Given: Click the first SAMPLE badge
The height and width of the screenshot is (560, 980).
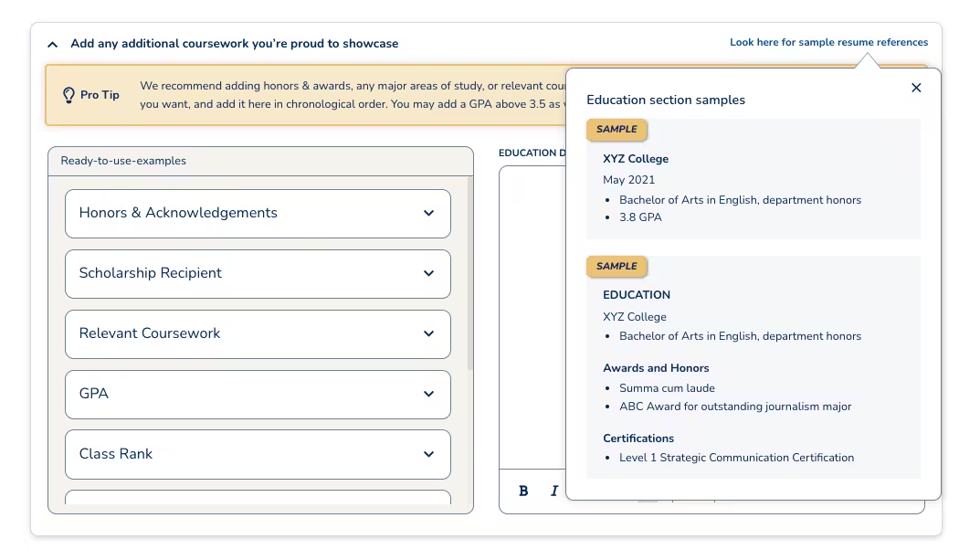Looking at the screenshot, I should pos(616,130).
